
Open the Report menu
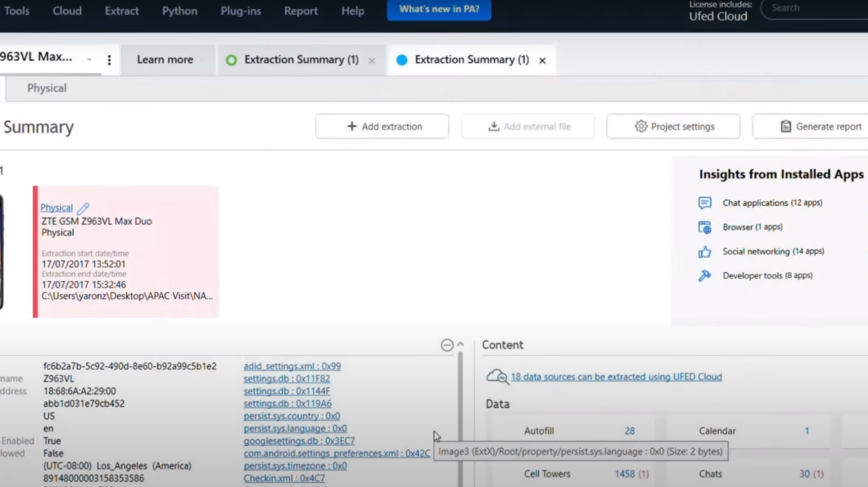[x=301, y=11]
